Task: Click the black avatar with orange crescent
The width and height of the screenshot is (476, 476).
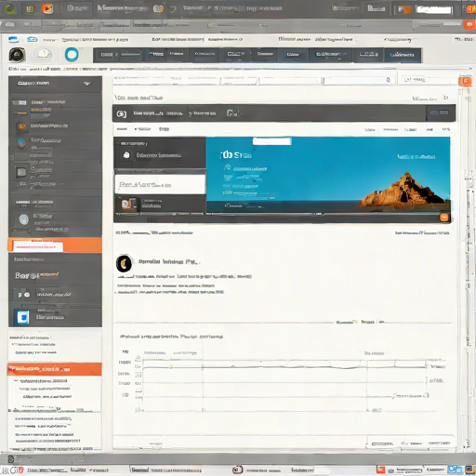Action: tap(124, 264)
